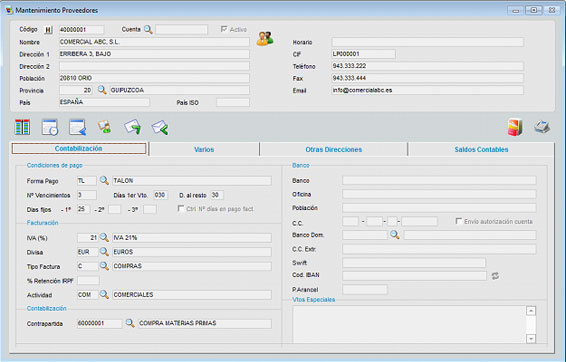Viewport: 566px width, 362px height.
Task: Click the IBAN recalculate arrows icon
Action: click(495, 276)
